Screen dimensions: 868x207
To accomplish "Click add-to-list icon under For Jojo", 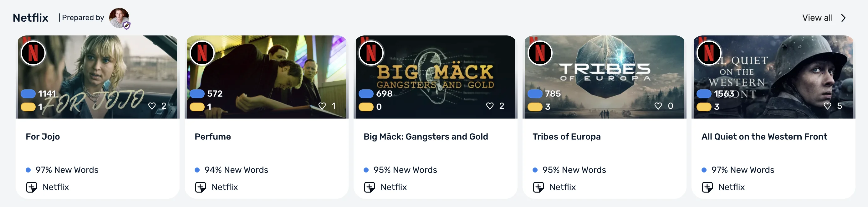I will pyautogui.click(x=32, y=187).
